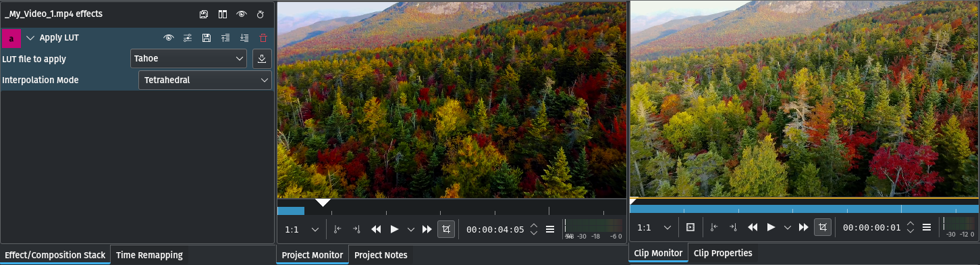Disable the Apply LUT effect via eye
This screenshot has height=265, width=980.
point(169,38)
